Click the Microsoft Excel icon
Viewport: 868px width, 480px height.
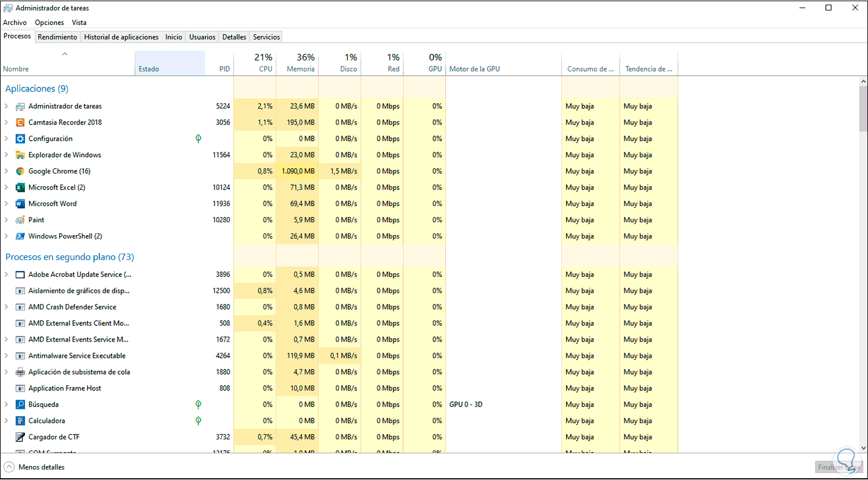pyautogui.click(x=20, y=188)
